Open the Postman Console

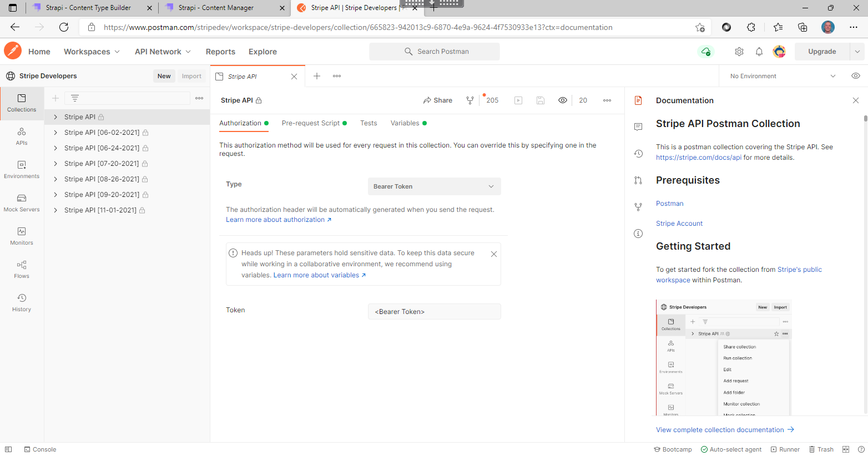(40, 449)
